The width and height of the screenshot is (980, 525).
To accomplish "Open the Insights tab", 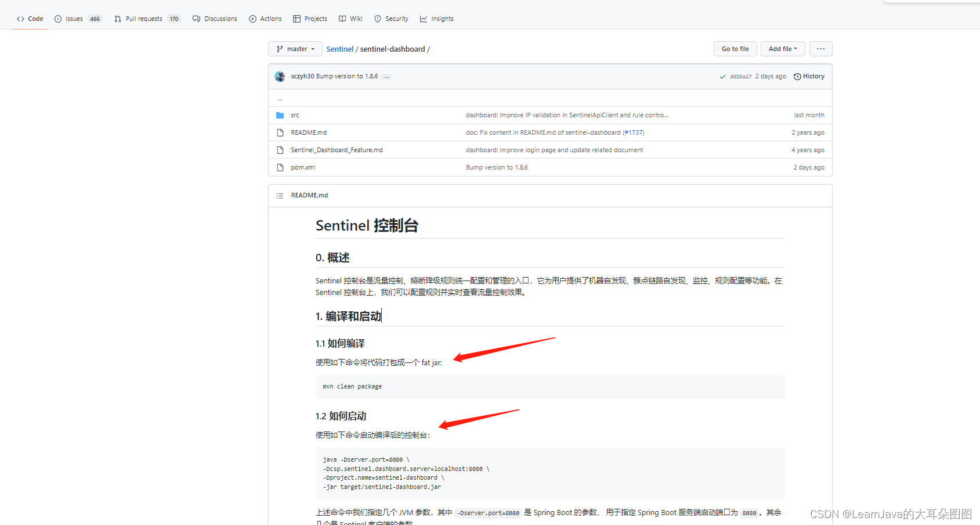I will [437, 19].
